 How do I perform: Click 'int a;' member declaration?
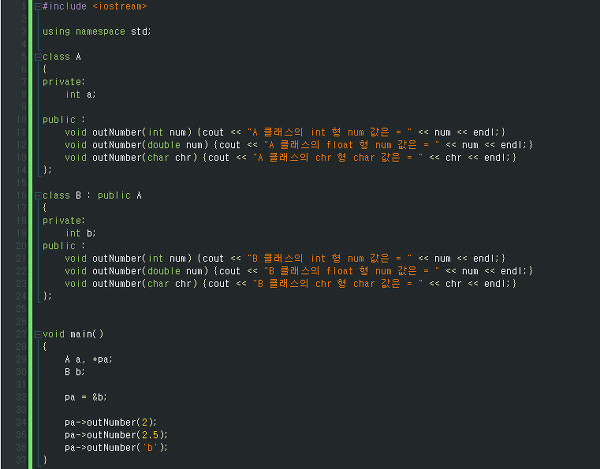tap(80, 94)
